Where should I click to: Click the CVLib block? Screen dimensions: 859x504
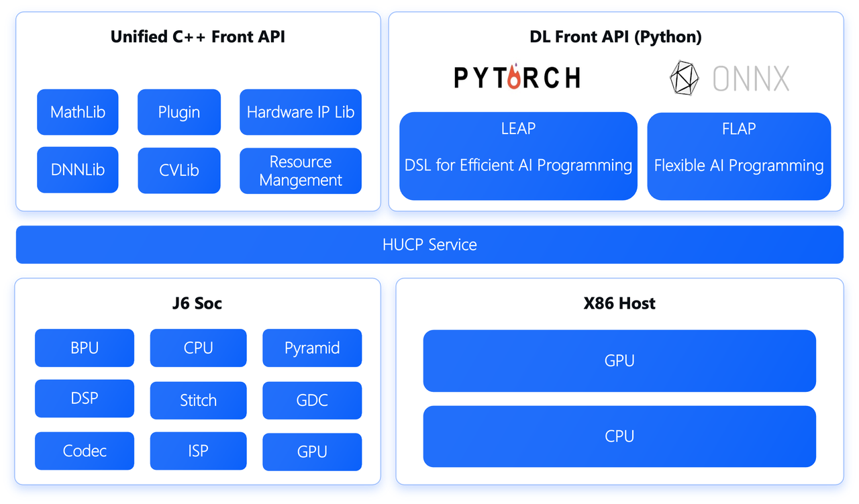coord(179,170)
